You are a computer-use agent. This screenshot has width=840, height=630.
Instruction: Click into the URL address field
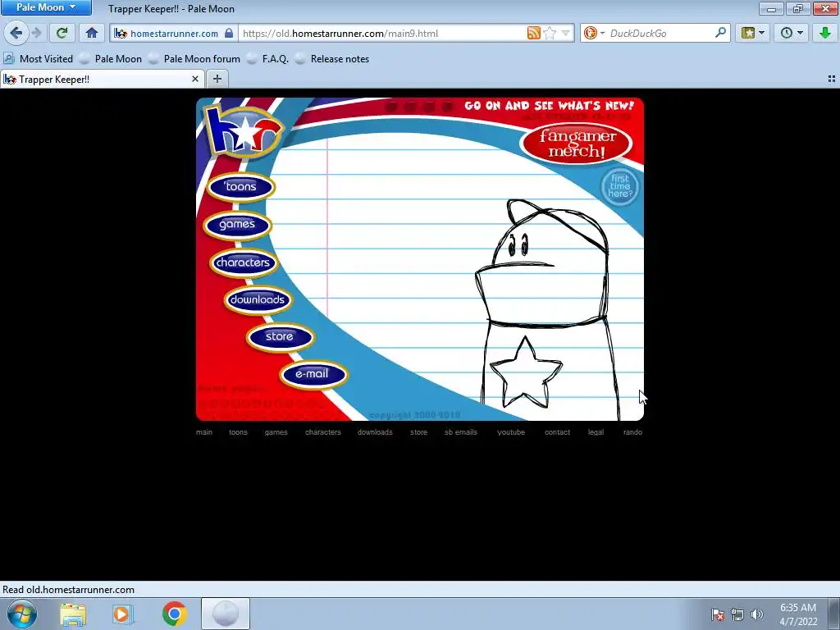point(383,33)
